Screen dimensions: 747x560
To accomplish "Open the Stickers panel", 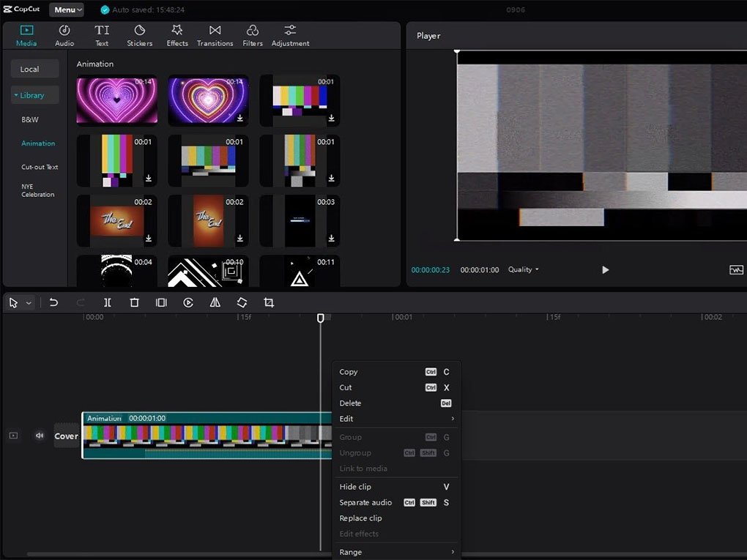I will click(x=139, y=35).
